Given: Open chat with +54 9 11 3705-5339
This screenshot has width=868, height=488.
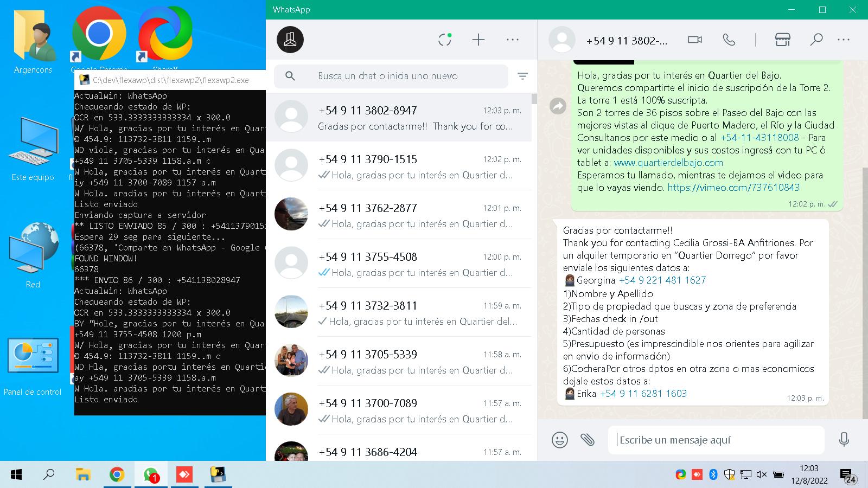Looking at the screenshot, I should pyautogui.click(x=399, y=361).
